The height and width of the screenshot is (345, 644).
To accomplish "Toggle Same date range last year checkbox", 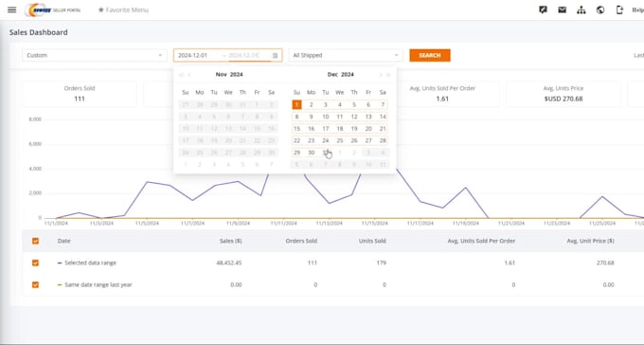I will [35, 284].
